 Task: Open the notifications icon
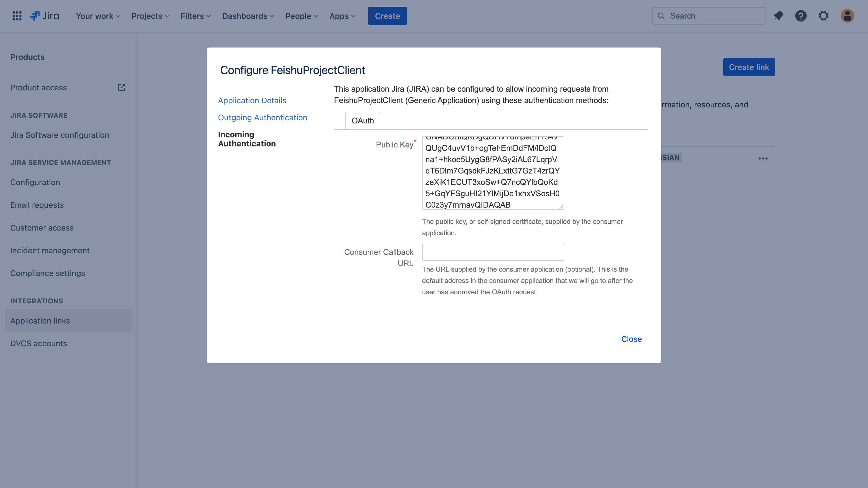[778, 16]
